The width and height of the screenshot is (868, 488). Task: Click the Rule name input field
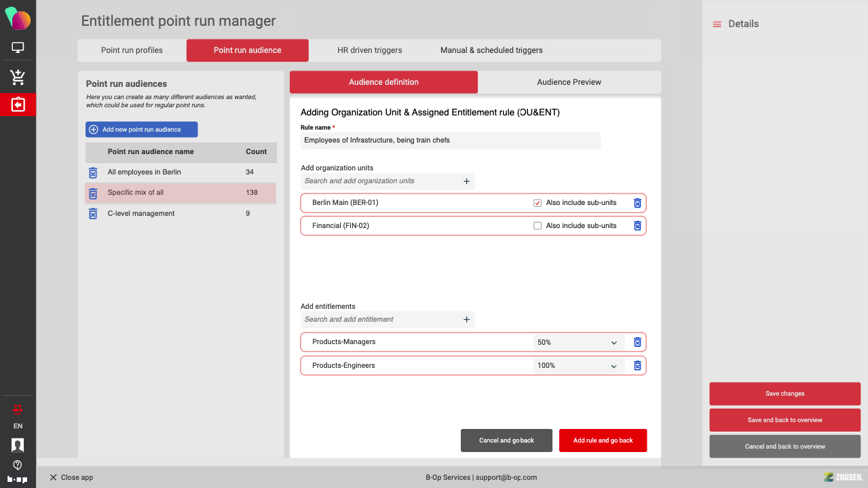coord(450,140)
